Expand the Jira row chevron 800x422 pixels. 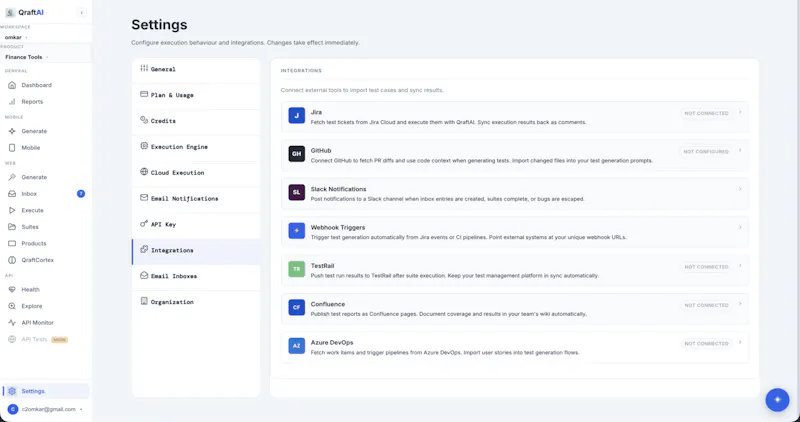click(740, 112)
